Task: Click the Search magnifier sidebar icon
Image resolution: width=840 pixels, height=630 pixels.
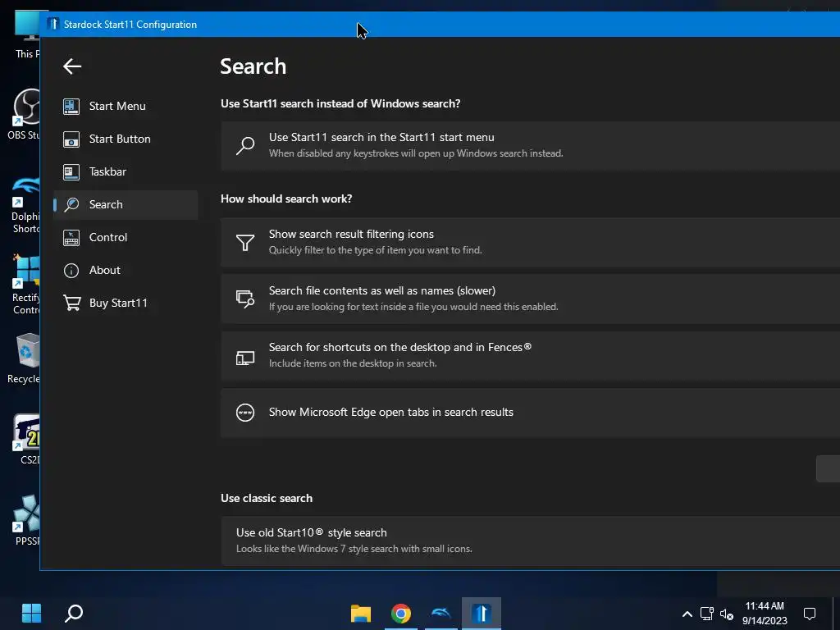Action: (71, 204)
